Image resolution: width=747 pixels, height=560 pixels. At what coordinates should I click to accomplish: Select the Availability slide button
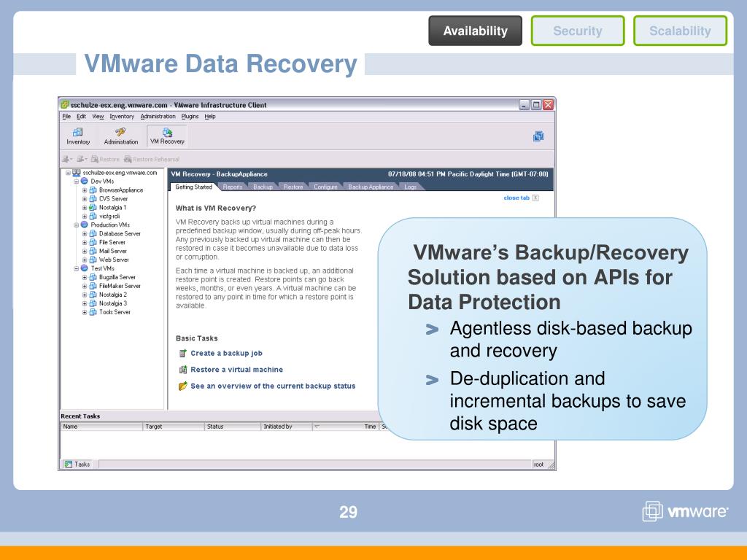coord(475,31)
